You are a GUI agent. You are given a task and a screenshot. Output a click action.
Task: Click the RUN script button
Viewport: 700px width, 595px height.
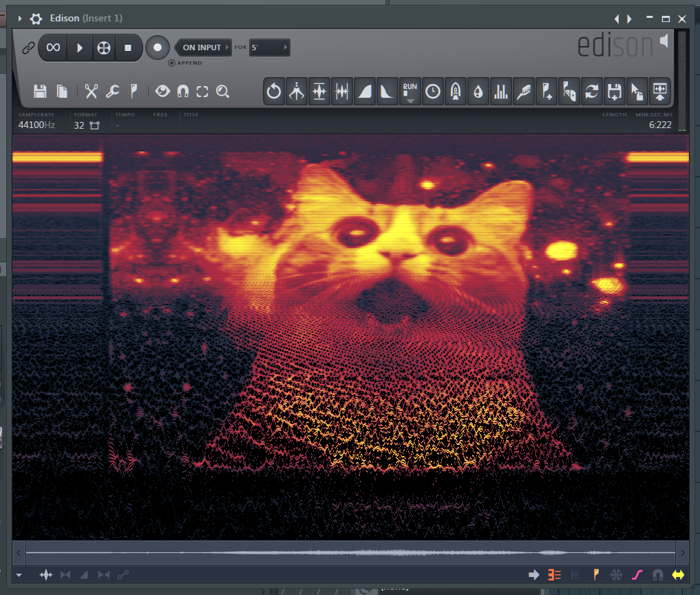click(x=410, y=92)
